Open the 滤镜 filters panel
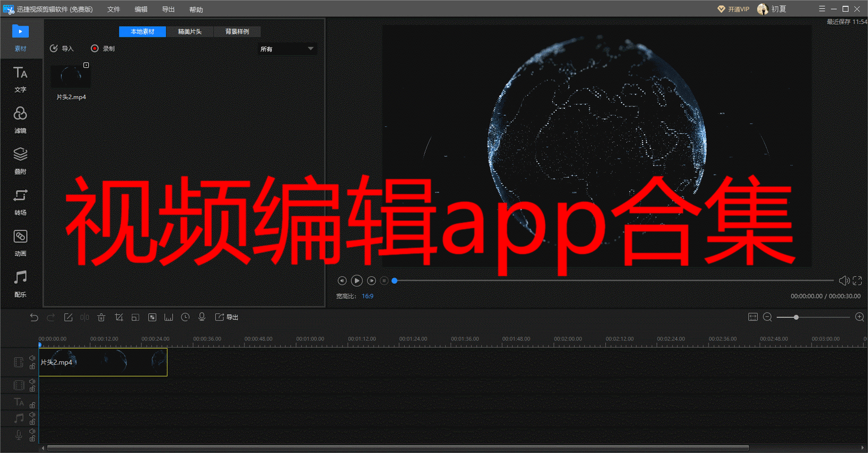 (20, 120)
